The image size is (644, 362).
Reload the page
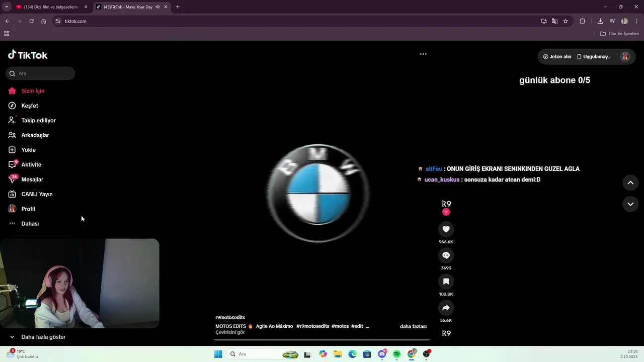[31, 21]
